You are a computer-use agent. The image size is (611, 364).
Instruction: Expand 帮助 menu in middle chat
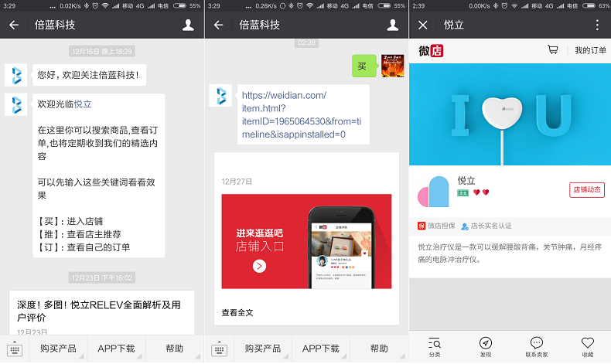click(x=379, y=349)
